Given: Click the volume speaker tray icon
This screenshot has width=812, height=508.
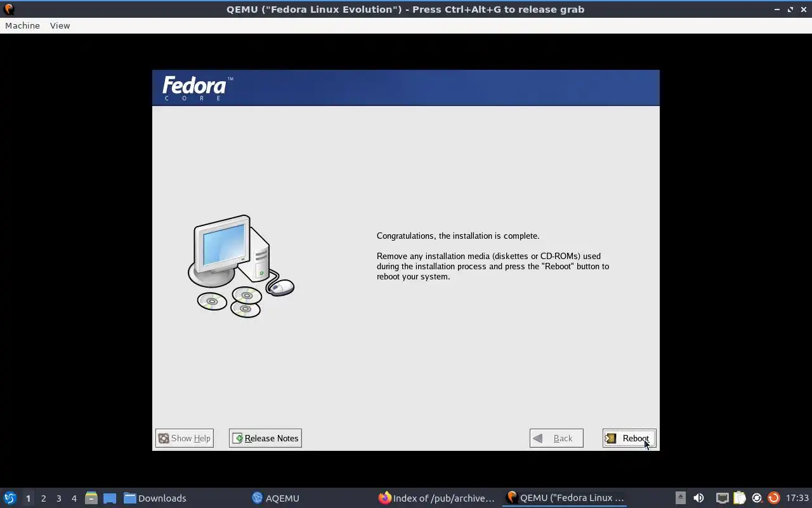Looking at the screenshot, I should coord(698,498).
